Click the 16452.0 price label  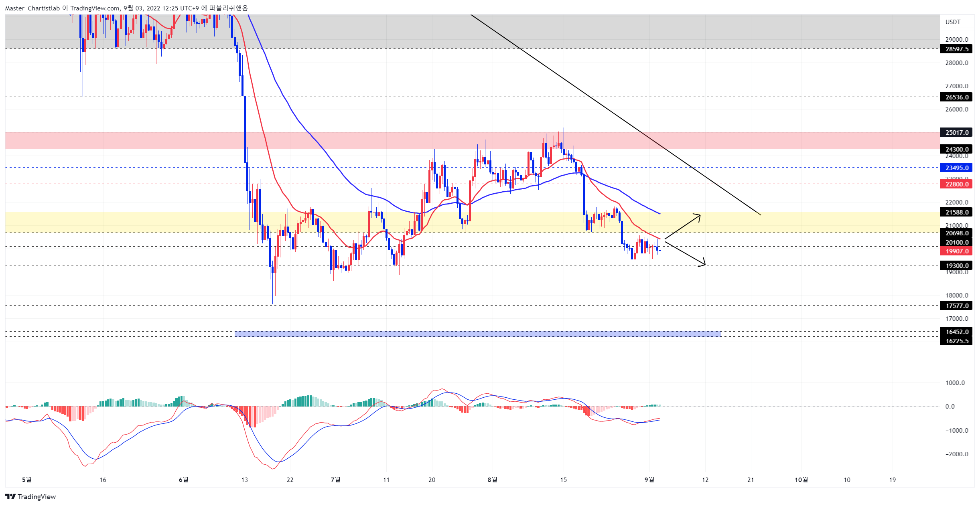(x=956, y=332)
